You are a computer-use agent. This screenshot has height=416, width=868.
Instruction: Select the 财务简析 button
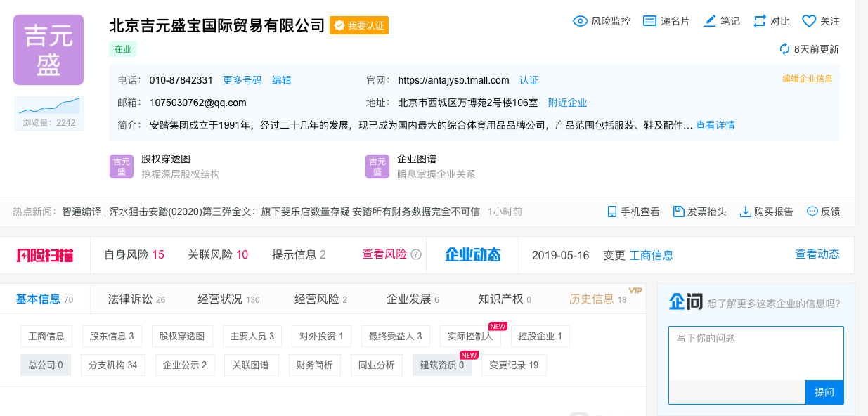tap(314, 365)
